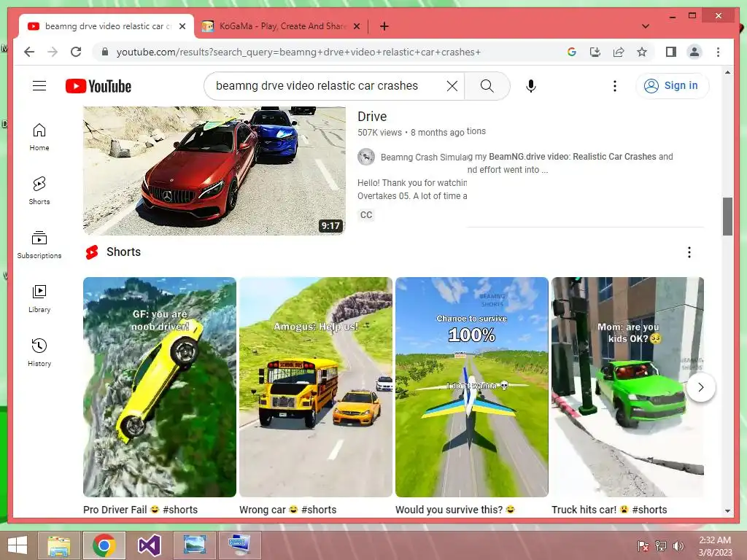Click the Wrong car #shorts title

coord(287,510)
